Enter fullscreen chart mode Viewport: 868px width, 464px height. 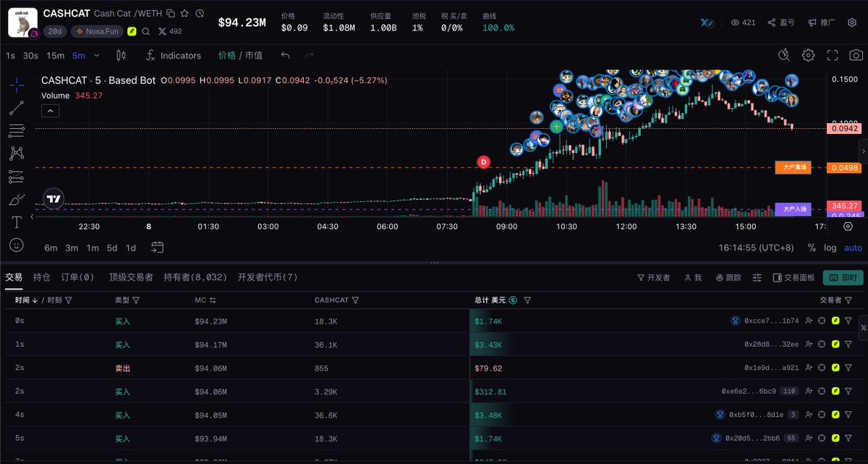[x=832, y=55]
